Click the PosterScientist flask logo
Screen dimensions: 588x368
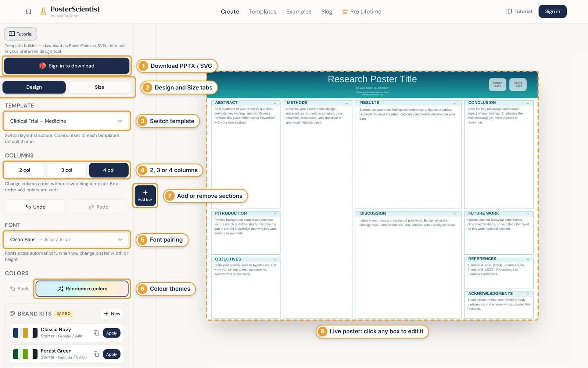pos(43,11)
